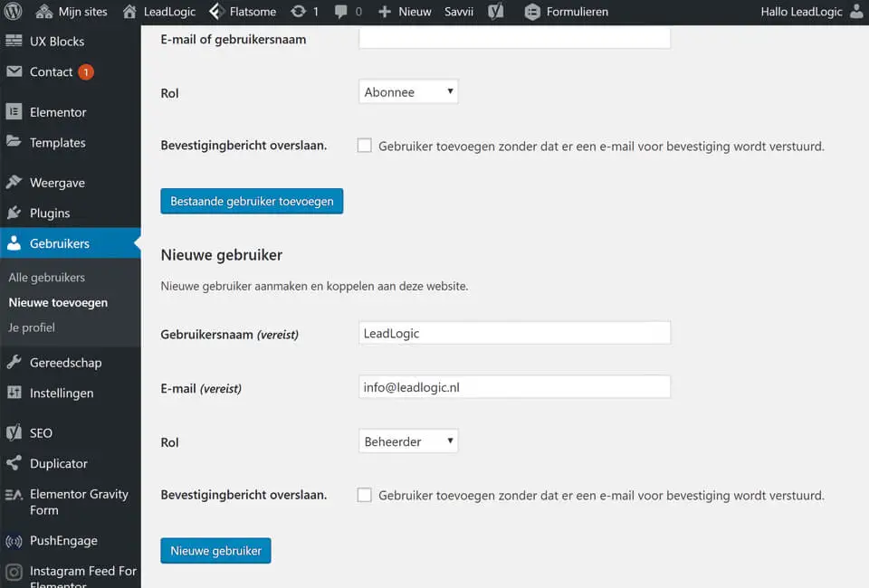869x588 pixels.
Task: Click the WordPress logo icon in admin bar
Action: coord(14,12)
